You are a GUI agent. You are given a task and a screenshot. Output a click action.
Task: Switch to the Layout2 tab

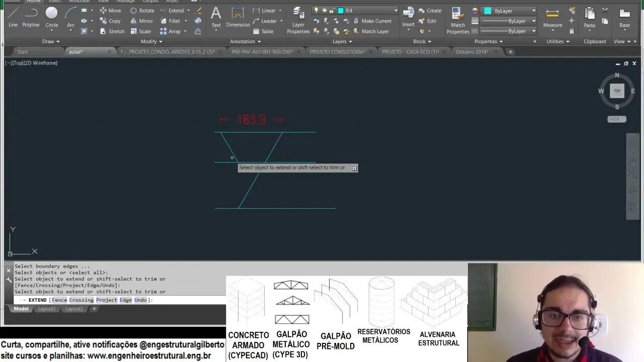point(74,309)
